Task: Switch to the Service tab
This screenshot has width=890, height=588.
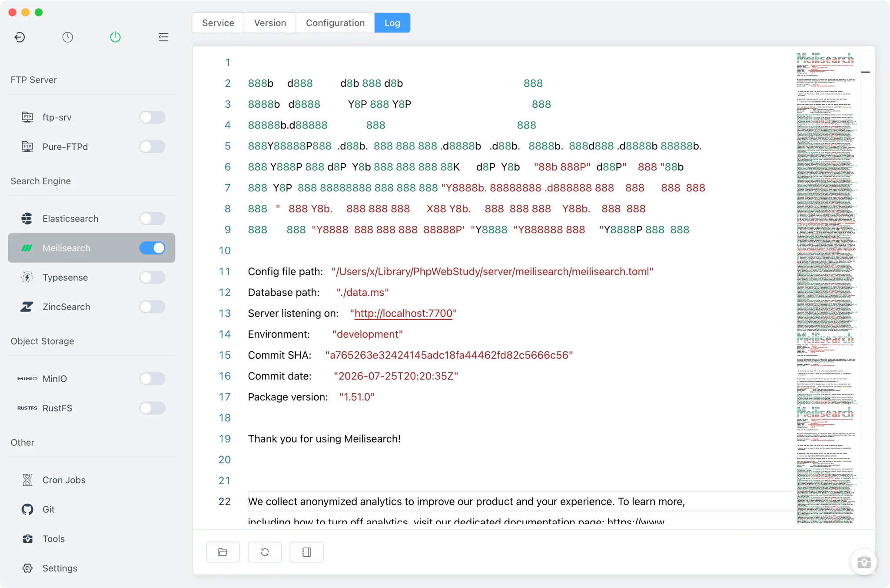Action: pos(218,23)
